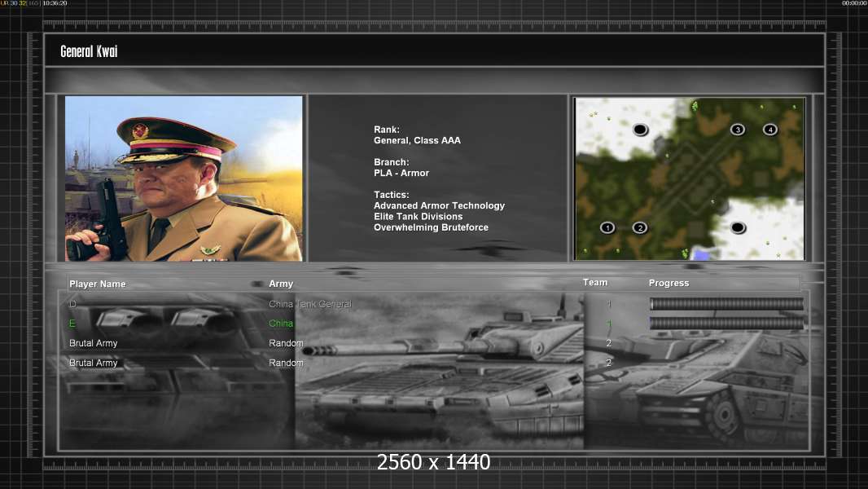
Task: Click start position marker 2 on the map
Action: 640,227
